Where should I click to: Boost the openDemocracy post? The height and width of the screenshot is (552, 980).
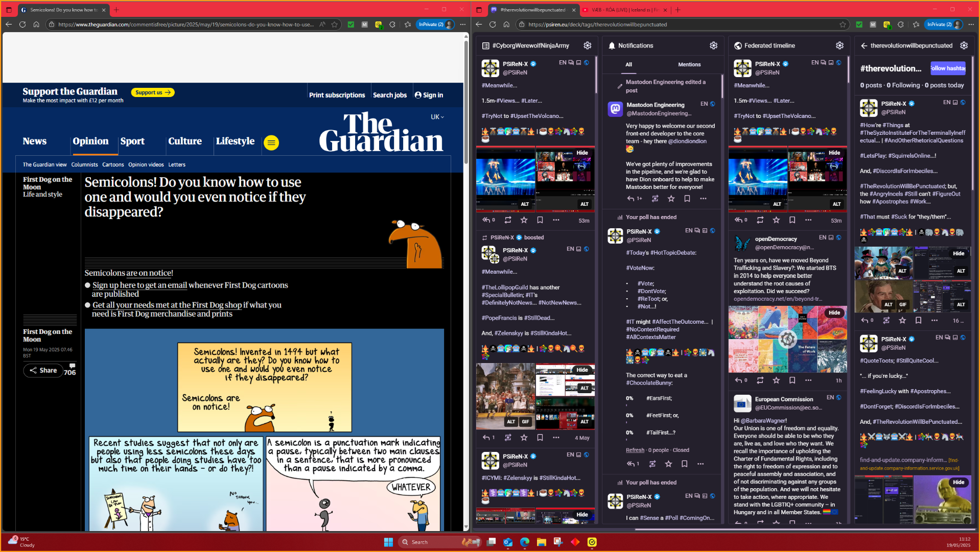pyautogui.click(x=760, y=380)
